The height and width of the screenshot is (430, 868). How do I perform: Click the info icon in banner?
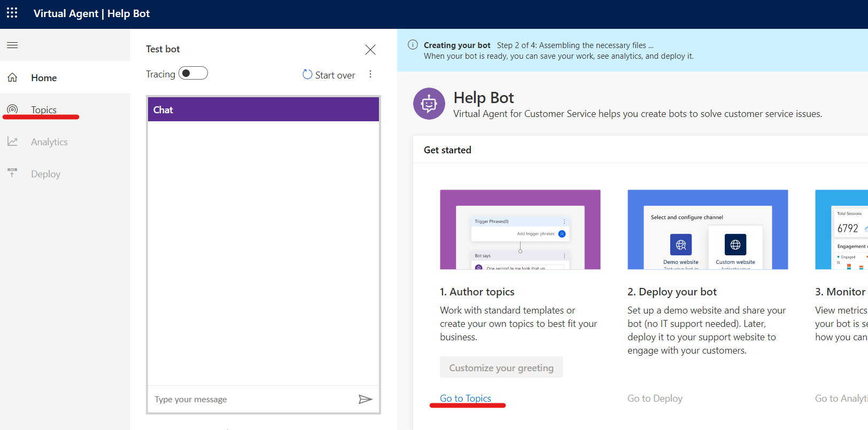(413, 45)
